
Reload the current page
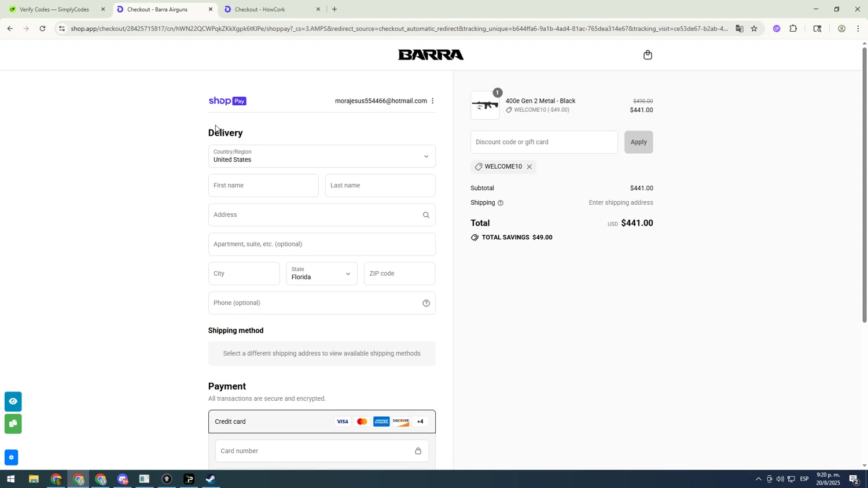pos(42,28)
